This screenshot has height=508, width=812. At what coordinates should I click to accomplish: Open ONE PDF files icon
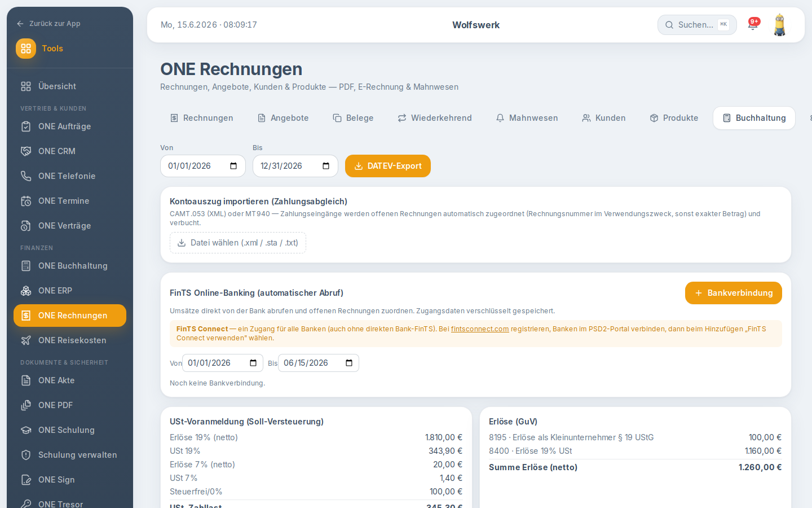[x=26, y=405]
